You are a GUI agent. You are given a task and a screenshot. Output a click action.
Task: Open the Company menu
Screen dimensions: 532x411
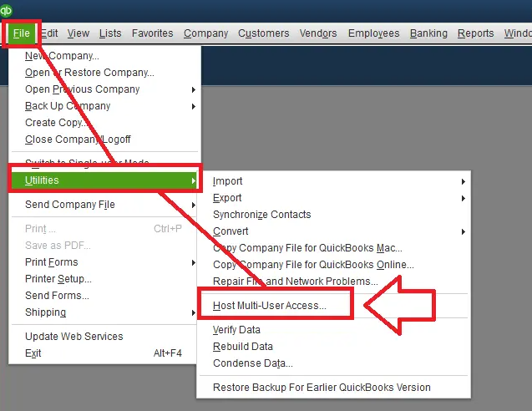[206, 33]
